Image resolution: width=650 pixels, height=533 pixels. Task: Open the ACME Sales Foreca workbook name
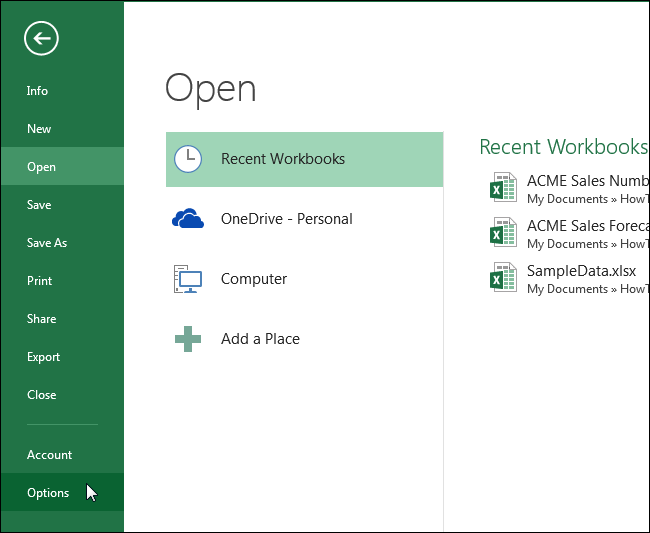click(588, 226)
